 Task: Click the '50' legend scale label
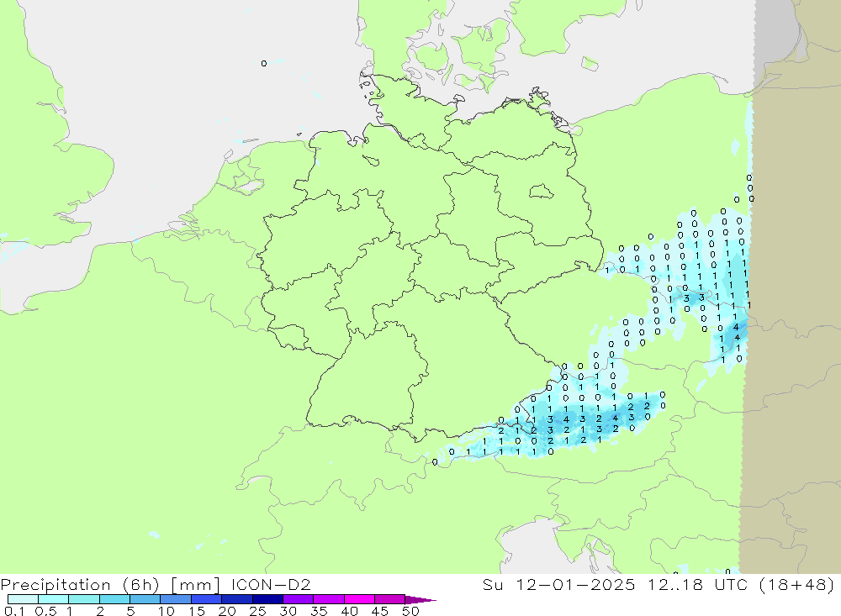tap(410, 611)
